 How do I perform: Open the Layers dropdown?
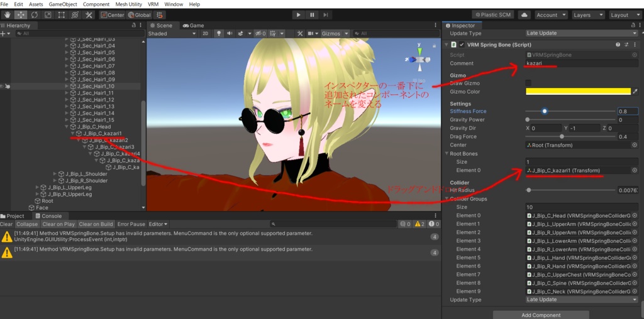click(x=588, y=15)
